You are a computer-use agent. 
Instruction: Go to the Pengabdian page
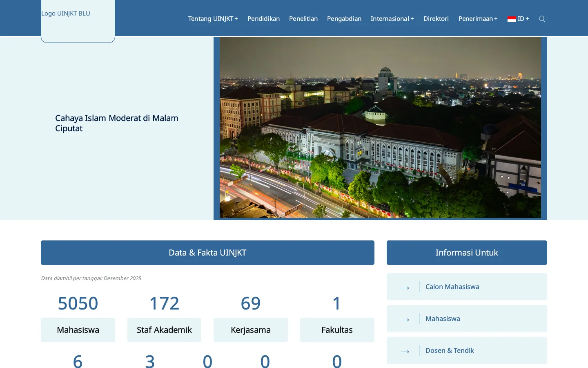[344, 19]
